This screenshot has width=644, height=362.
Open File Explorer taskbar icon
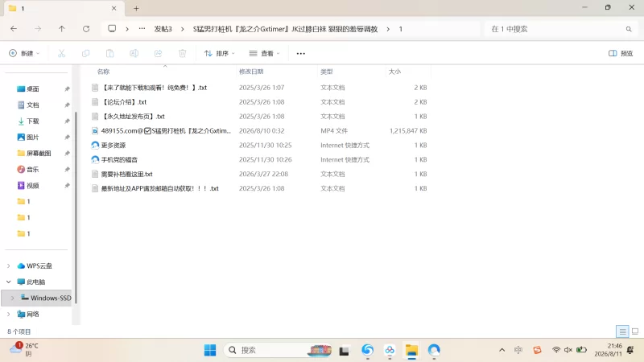(411, 350)
